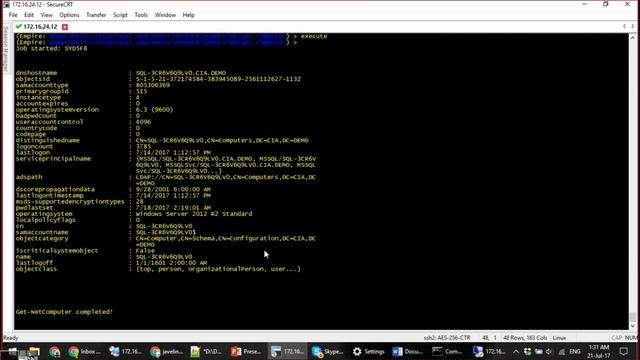This screenshot has height=360, width=640.
Task: Switch to Word 'Docu...' taskbar item
Action: (408, 351)
